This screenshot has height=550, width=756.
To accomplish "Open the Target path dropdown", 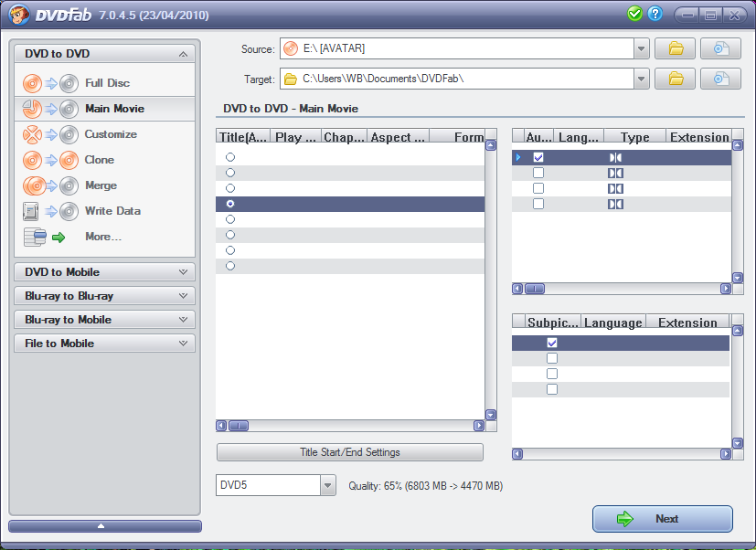I will pyautogui.click(x=641, y=79).
